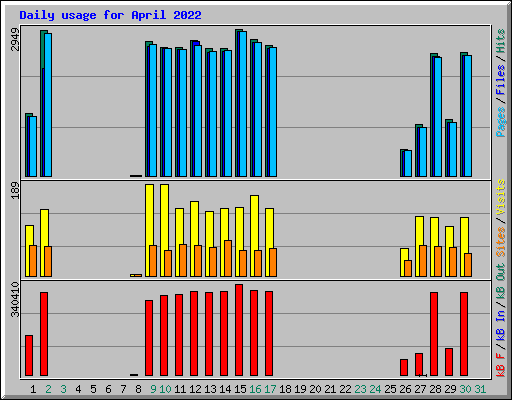Click day 15 on the x-axis
512x400 pixels.
tap(240, 389)
